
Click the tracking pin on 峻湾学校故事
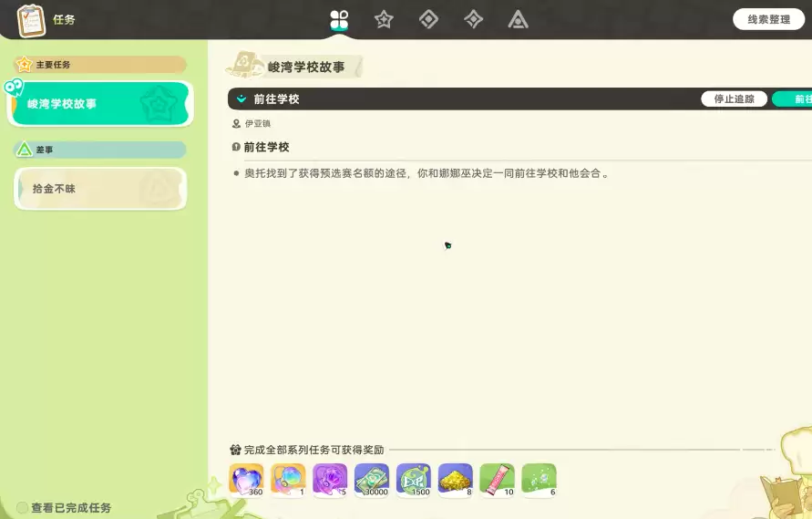coord(14,88)
